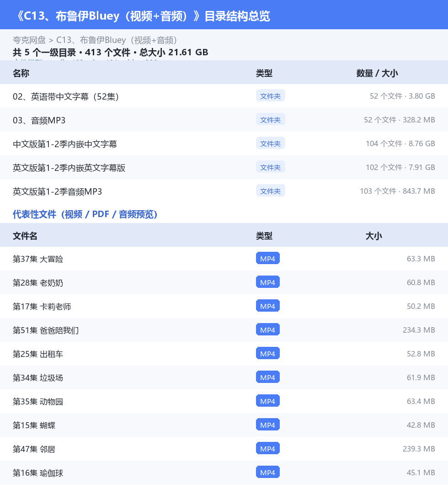Select file 第37集 大冒险
The width and height of the screenshot is (448, 499).
point(38,259)
